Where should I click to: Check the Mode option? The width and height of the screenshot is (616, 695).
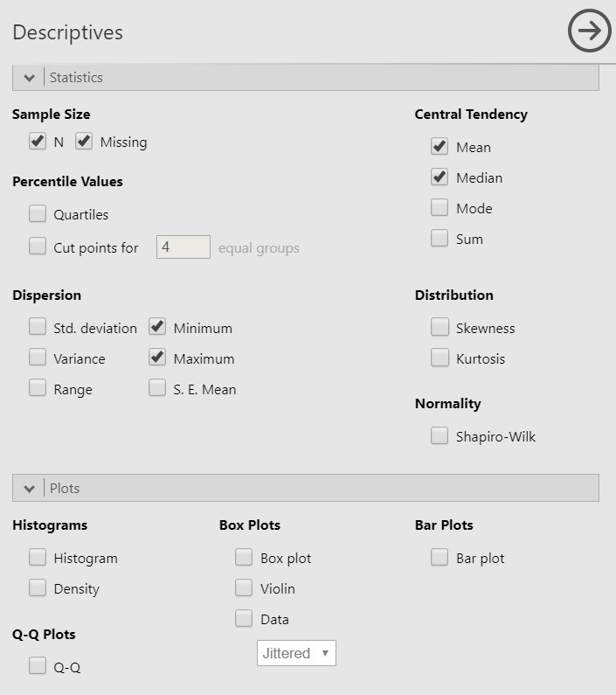[x=440, y=207]
